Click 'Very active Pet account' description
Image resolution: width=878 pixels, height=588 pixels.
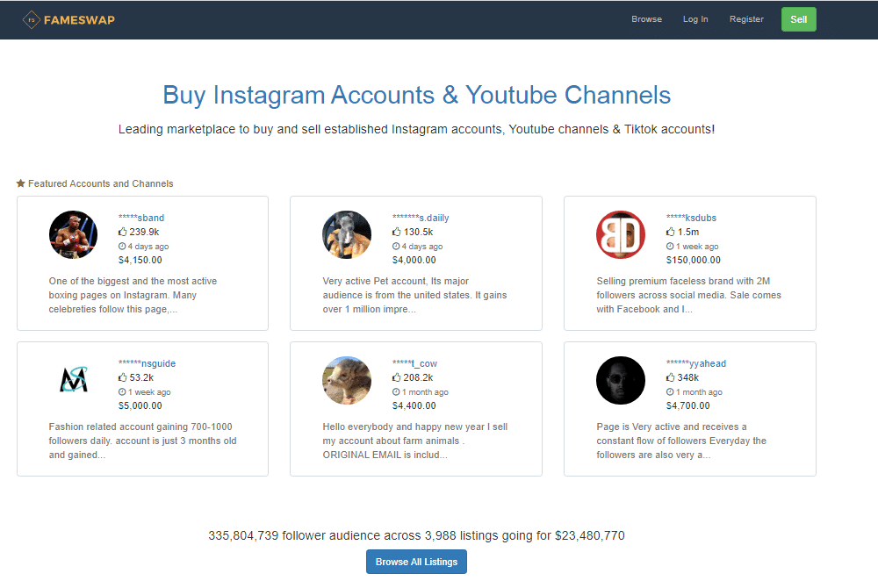click(x=414, y=295)
